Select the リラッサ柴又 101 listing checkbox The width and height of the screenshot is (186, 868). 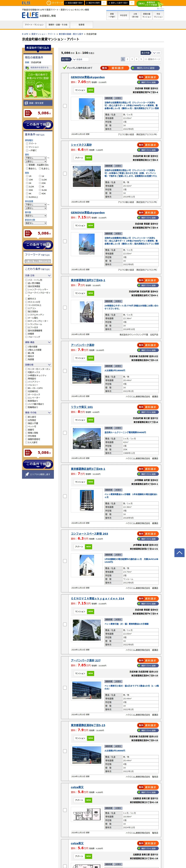click(x=65, y=433)
